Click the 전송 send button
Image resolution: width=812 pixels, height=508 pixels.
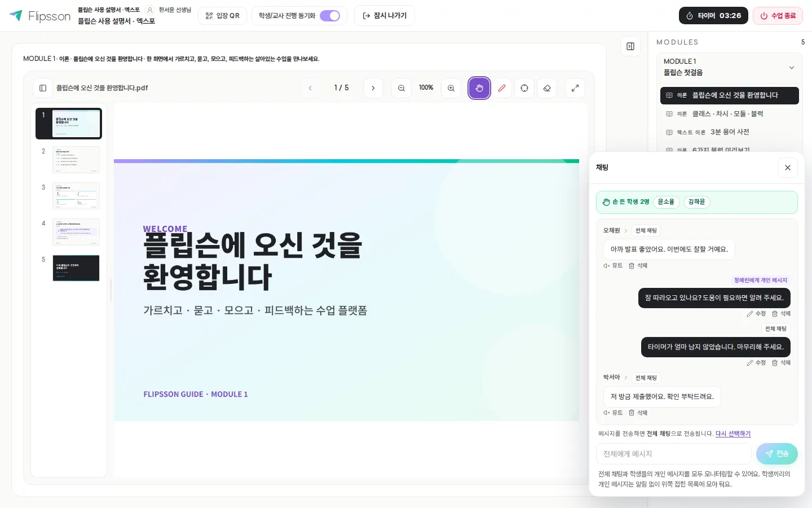777,454
